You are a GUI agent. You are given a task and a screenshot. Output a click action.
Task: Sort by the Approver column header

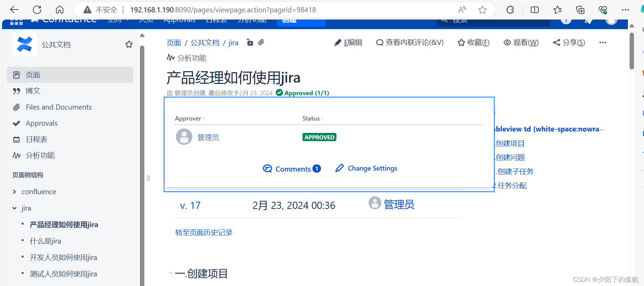(x=190, y=119)
